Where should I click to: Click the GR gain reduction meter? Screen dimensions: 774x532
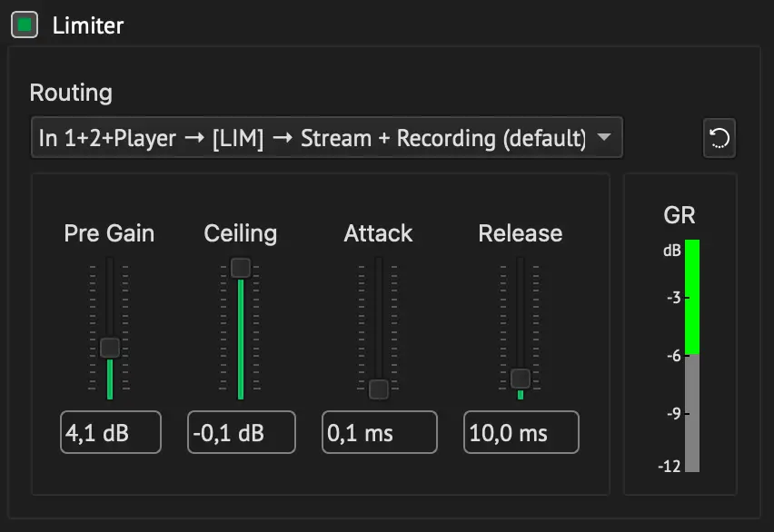pos(692,356)
